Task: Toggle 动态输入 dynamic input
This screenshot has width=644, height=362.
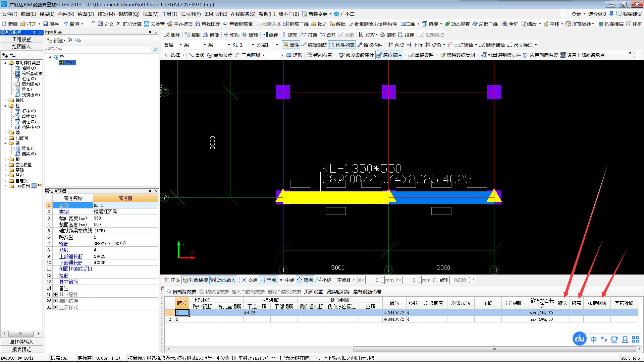Action: (223, 280)
